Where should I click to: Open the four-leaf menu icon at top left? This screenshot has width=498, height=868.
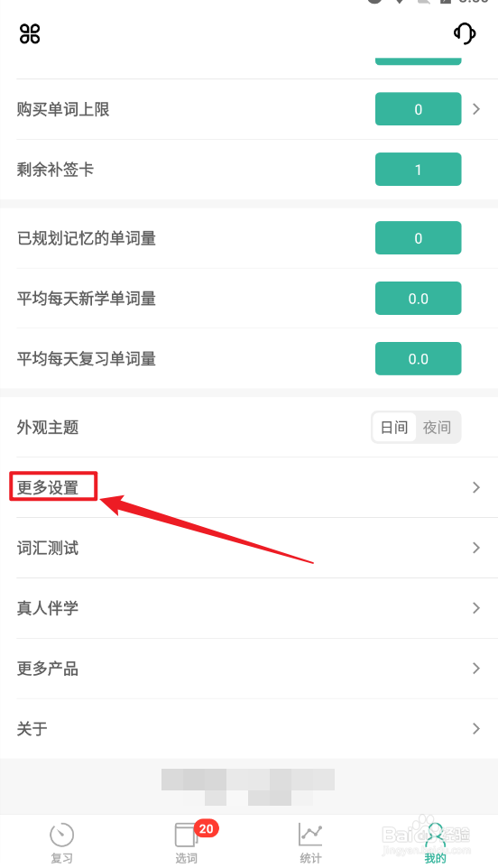coord(30,33)
